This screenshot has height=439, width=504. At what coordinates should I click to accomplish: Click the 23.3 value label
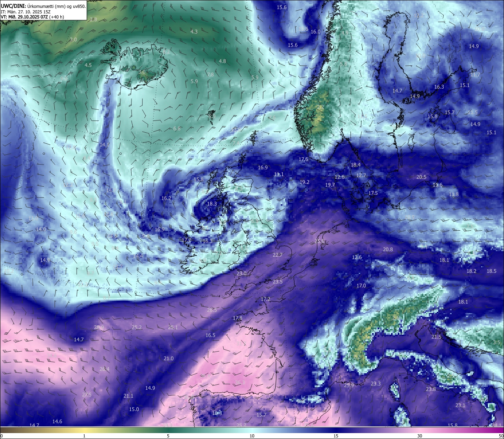(376, 383)
